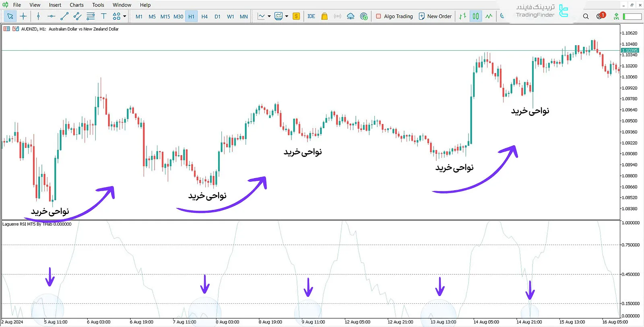Click the Laguerre RSI indicator label

pos(37,224)
